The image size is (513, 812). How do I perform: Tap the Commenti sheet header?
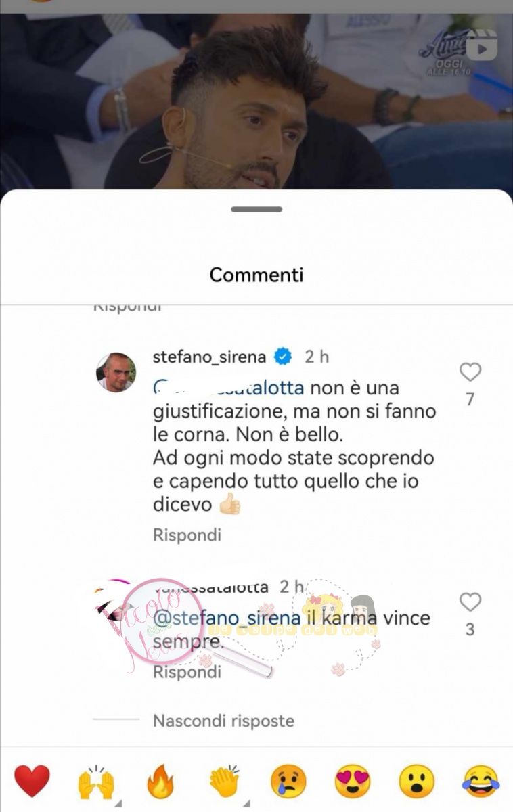pos(256,274)
